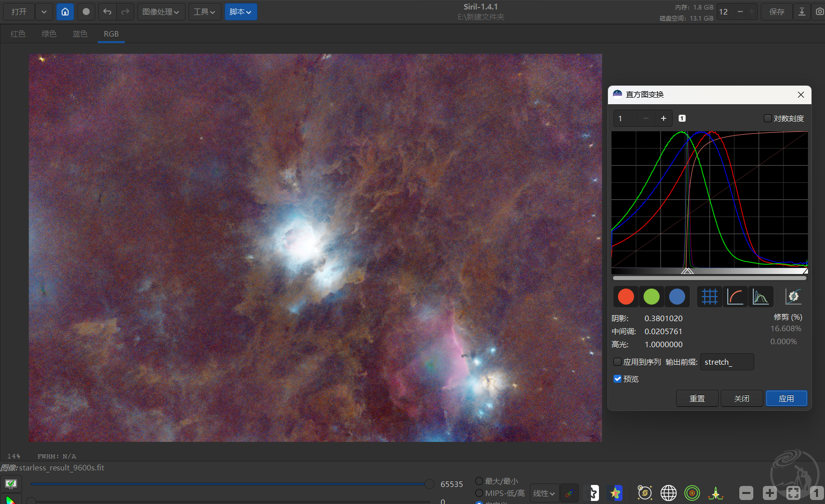
Task: Click the home directory icon in toolbar
Action: pyautogui.click(x=65, y=12)
